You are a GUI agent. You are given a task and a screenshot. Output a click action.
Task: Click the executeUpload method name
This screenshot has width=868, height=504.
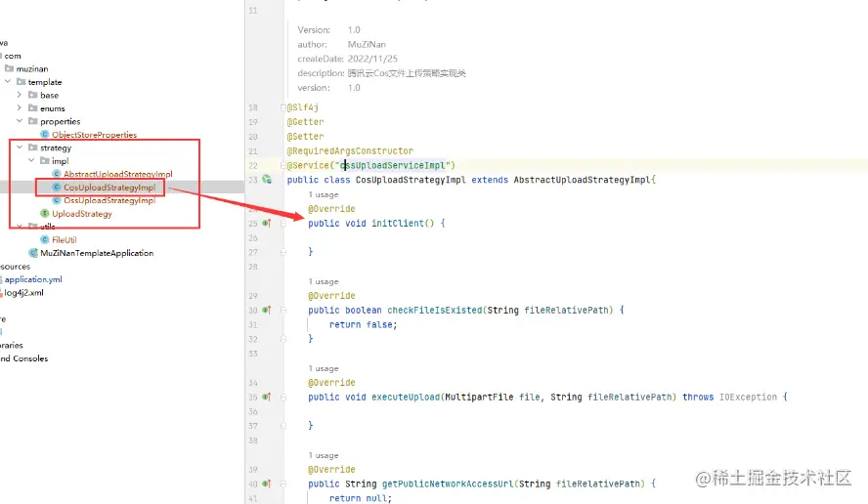[x=406, y=397]
